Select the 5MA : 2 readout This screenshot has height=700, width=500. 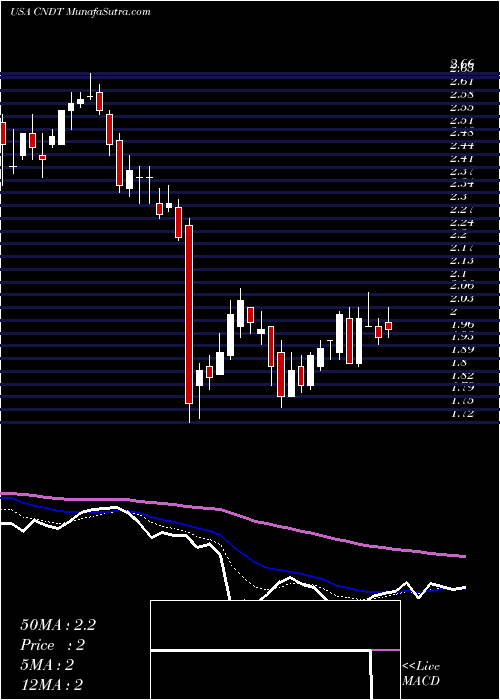[47, 665]
